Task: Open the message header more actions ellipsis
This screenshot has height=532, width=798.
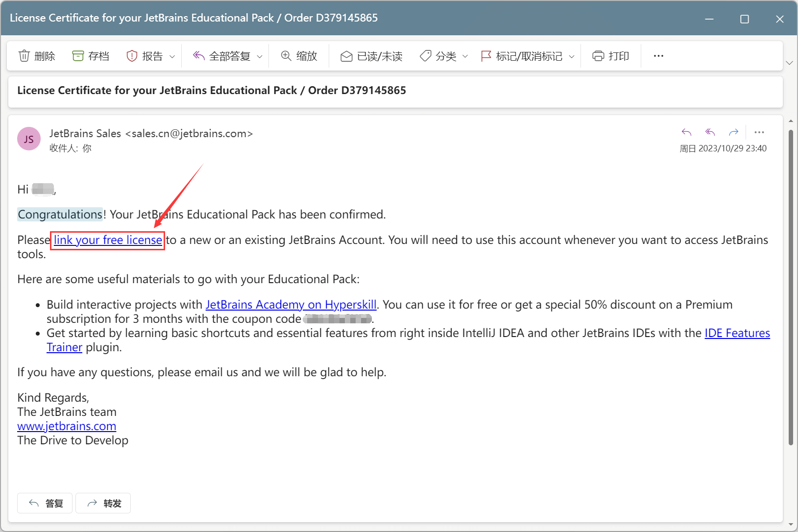Action: [759, 132]
